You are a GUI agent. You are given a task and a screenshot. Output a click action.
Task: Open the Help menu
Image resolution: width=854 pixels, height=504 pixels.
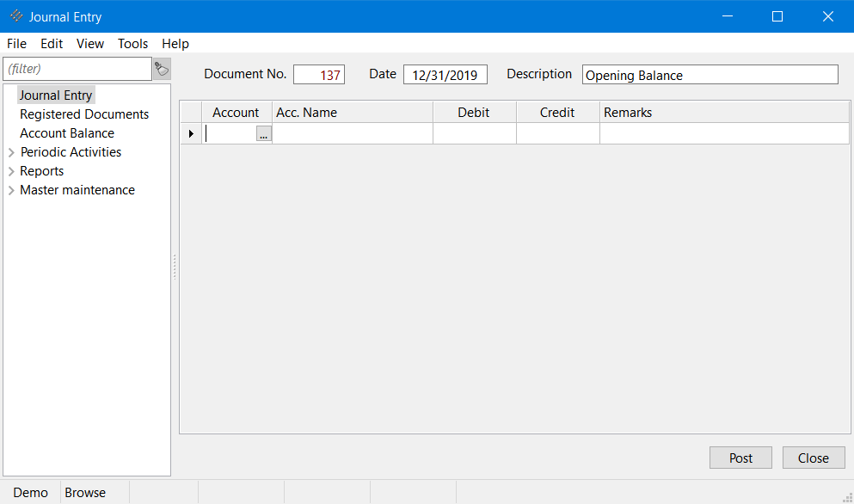coord(175,44)
